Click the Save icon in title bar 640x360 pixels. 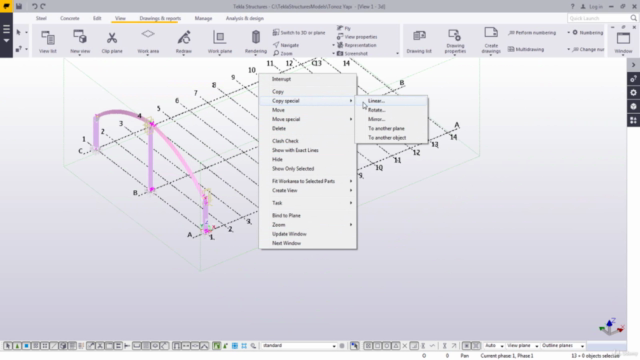19,6
